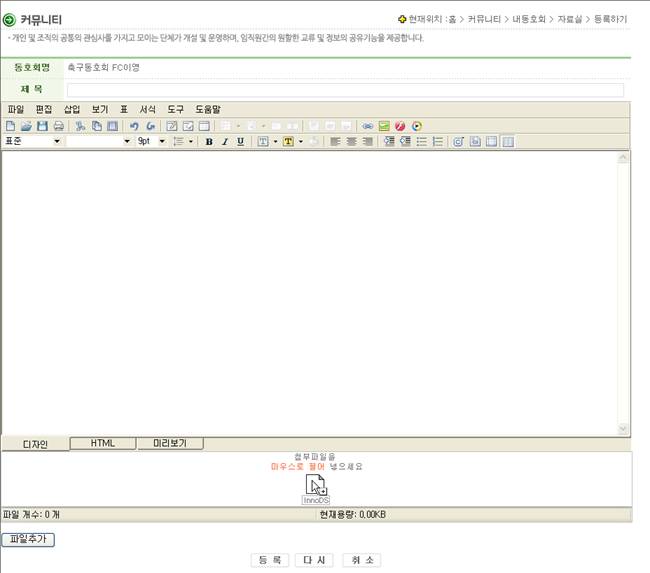Viewport: 650px width, 573px height.
Task: Expand the empty font name dropdown
Action: pos(127,142)
